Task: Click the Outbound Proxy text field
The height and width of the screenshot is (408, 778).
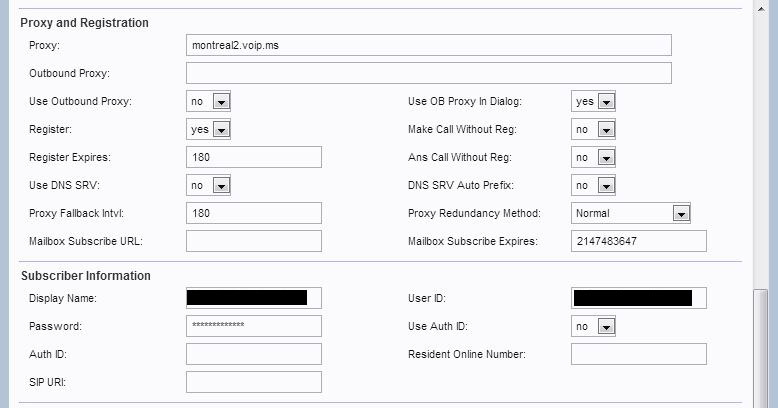Action: [x=428, y=73]
